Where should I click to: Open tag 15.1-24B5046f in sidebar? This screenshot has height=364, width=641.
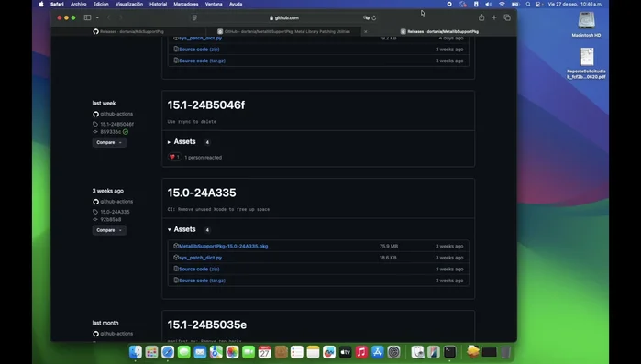point(116,124)
